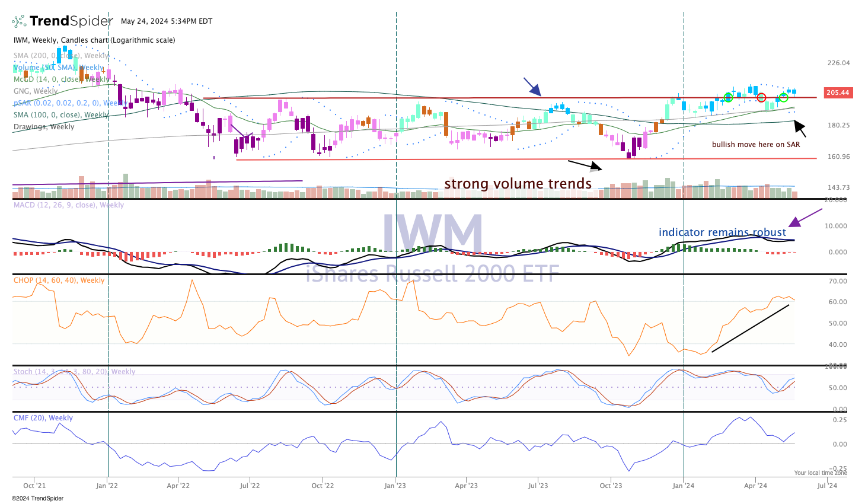Viewport: 865px width, 504px height.
Task: Click the Jan '23 date on time axis
Action: (x=395, y=486)
